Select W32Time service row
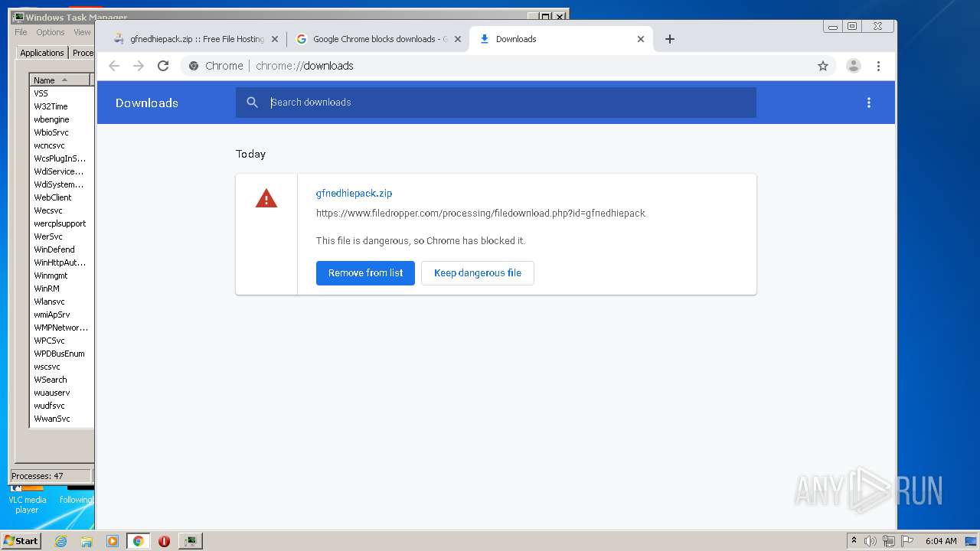 click(61, 106)
